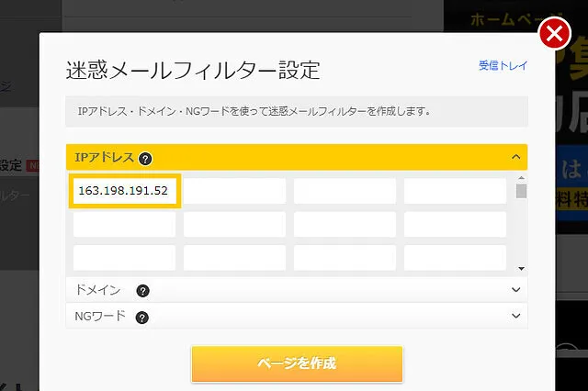This screenshot has width=588, height=391.
Task: Click the second IP field in second row
Action: tap(234, 224)
